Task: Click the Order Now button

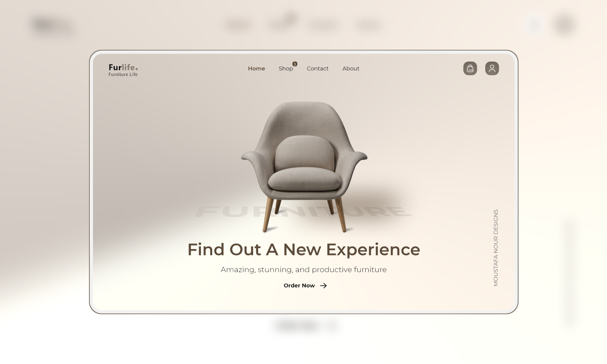Action: (x=305, y=286)
